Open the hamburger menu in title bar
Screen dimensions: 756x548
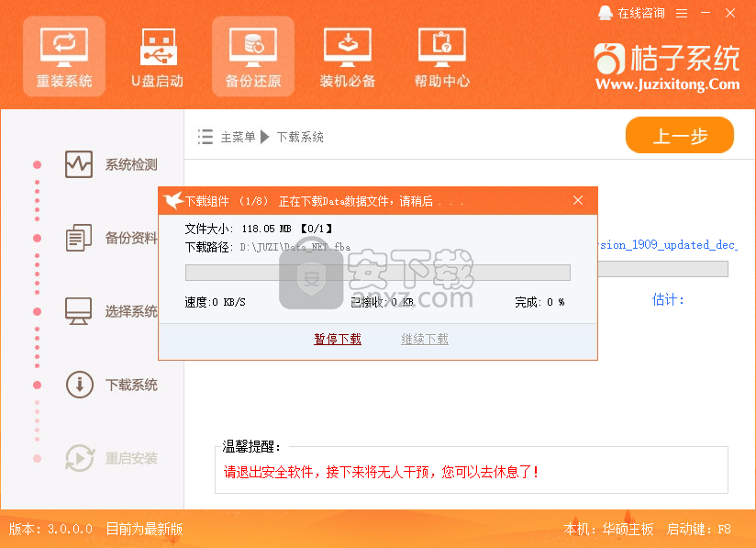coord(682,14)
